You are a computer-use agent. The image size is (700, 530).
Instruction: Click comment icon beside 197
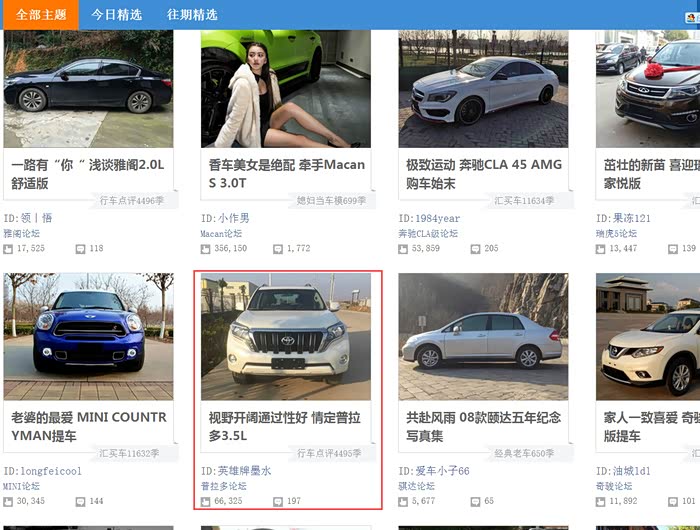(x=278, y=502)
